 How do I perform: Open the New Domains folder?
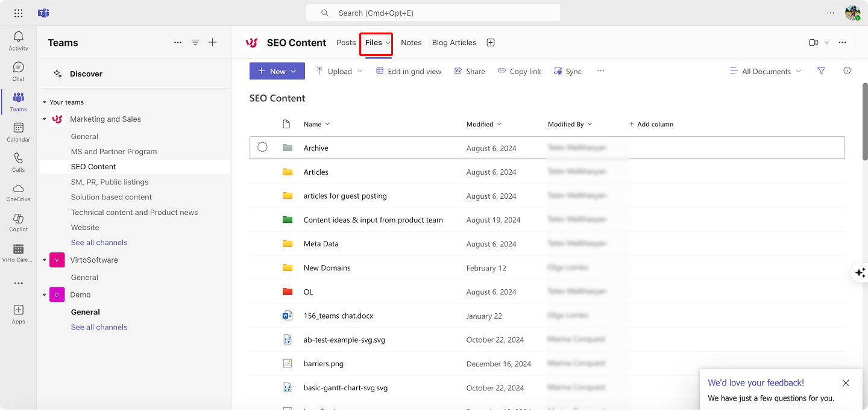tap(327, 268)
